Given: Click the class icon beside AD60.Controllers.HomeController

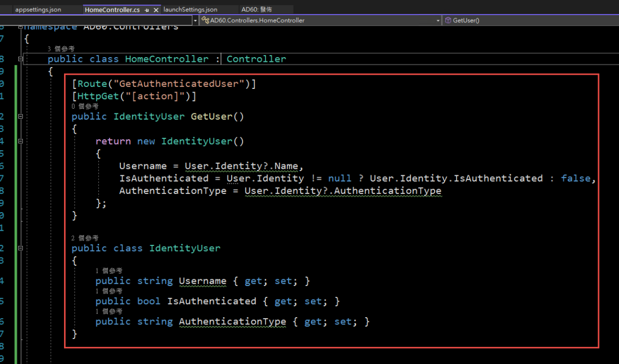Looking at the screenshot, I should click(205, 20).
